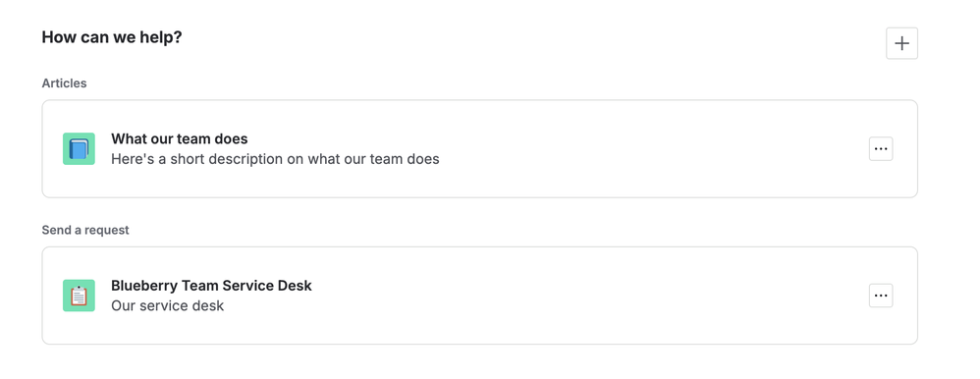The width and height of the screenshot is (980, 379).
Task: Click the article description about what our team does
Action: (275, 159)
